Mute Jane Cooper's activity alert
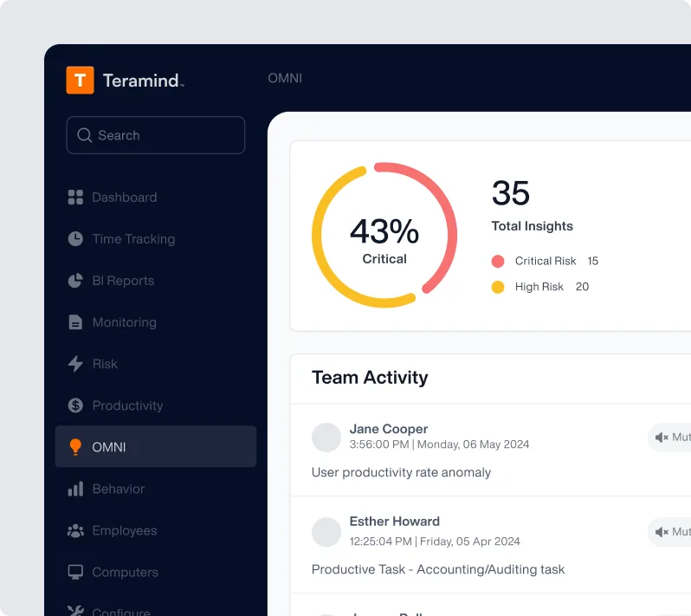 point(670,437)
